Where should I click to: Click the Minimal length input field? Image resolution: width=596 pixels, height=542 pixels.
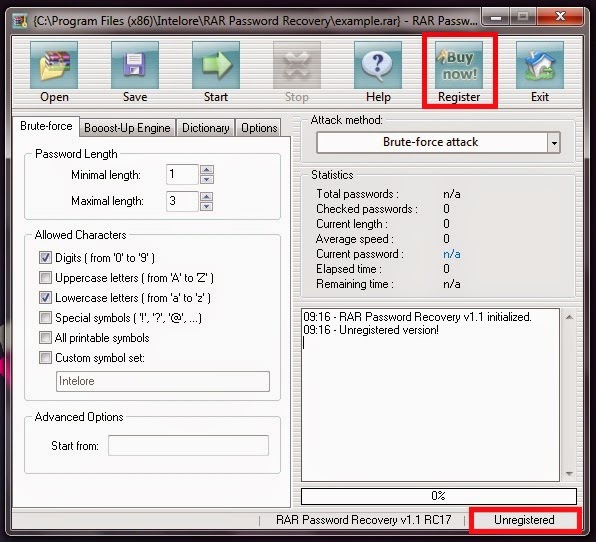[182, 174]
